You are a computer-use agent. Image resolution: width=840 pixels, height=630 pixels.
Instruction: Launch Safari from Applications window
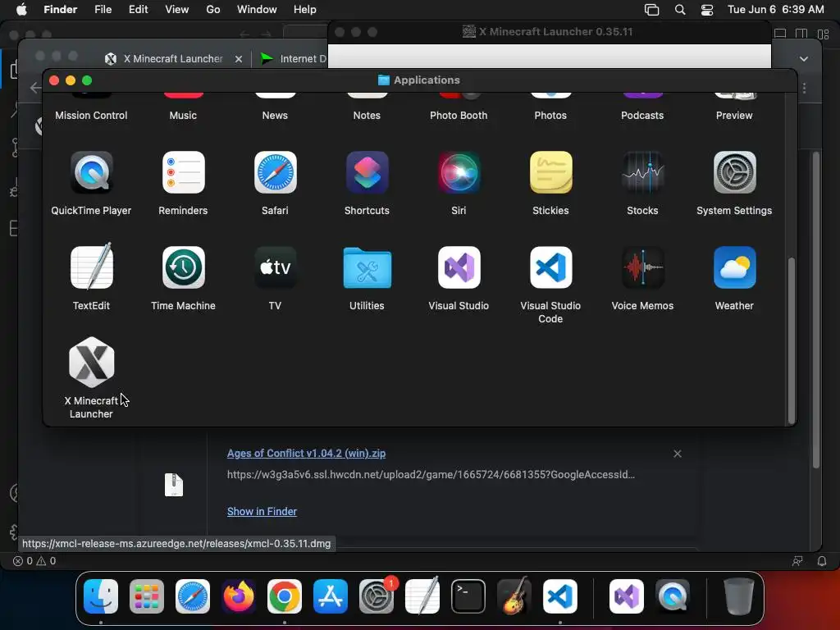[275, 172]
